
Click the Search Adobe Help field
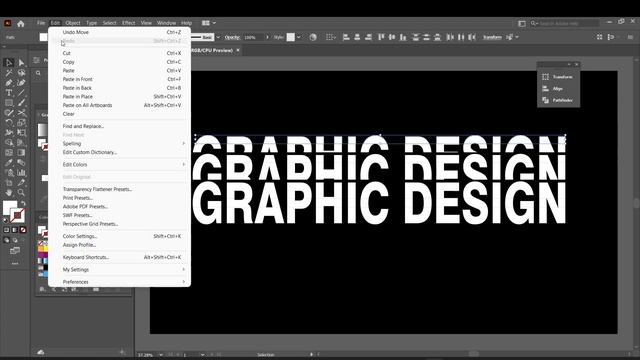[564, 23]
